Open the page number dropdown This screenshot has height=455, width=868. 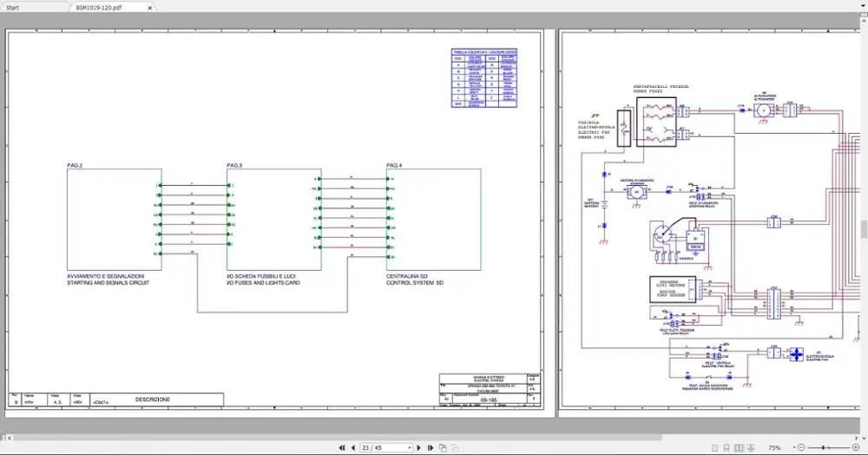tap(410, 448)
